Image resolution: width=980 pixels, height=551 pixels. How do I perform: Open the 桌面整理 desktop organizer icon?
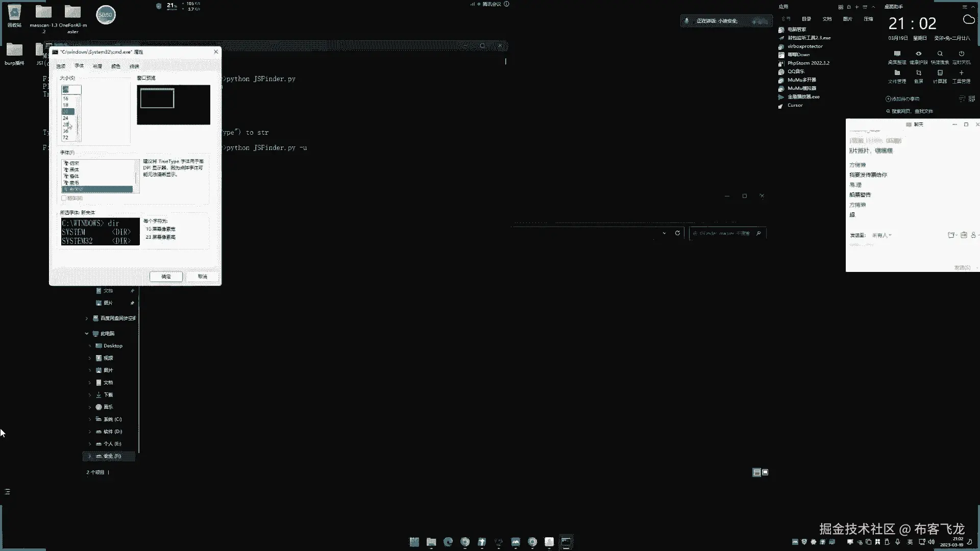(x=897, y=54)
